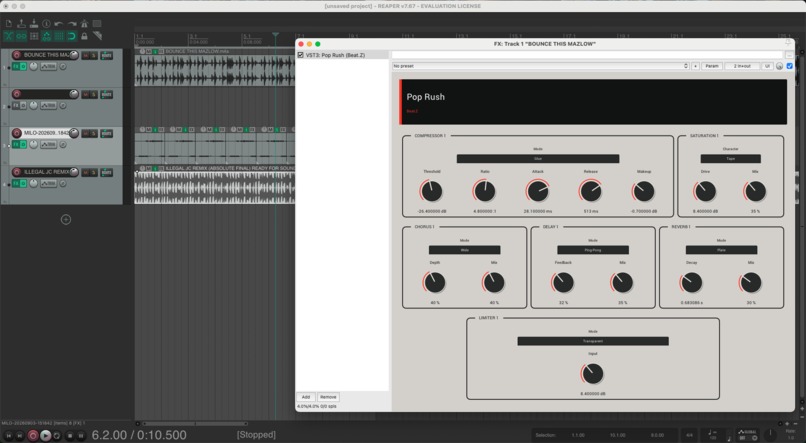Screen dimensions: 806x443
Task: Arm record on BOUNCE THIS MAZLOW track
Action: pos(16,55)
